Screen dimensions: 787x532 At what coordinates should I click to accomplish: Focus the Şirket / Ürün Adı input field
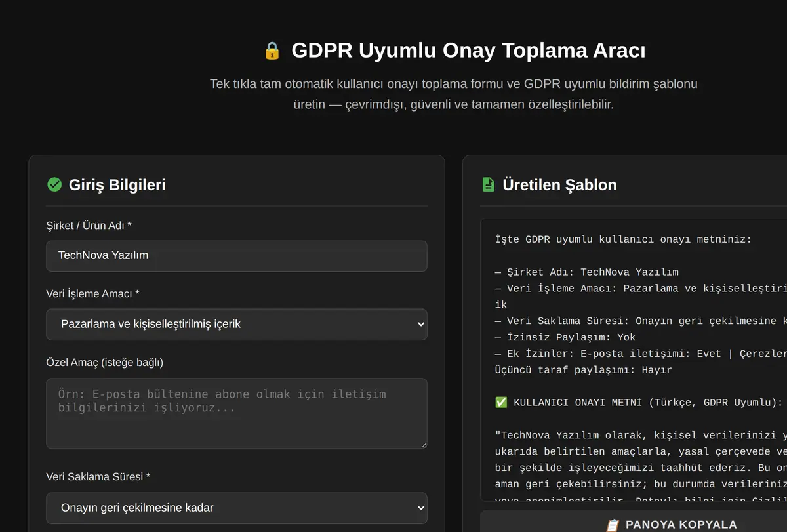237,256
